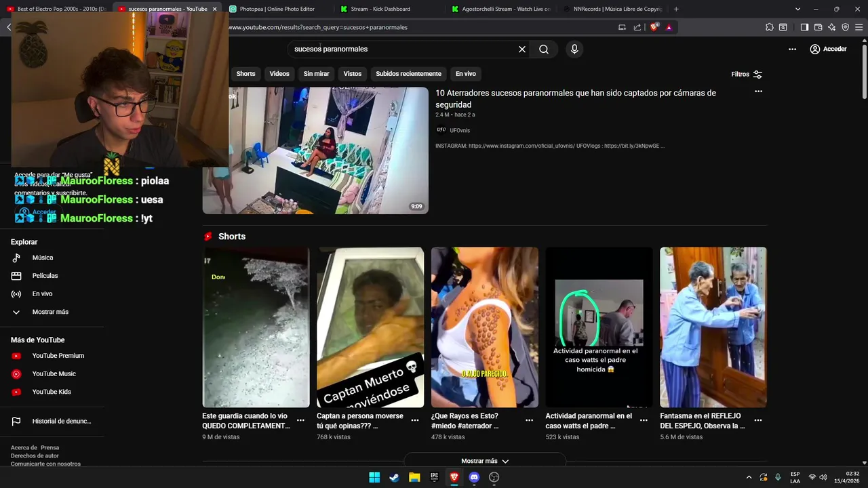The image size is (868, 488).
Task: Switch to Photopea Online Photo Editor tab
Action: 277,9
